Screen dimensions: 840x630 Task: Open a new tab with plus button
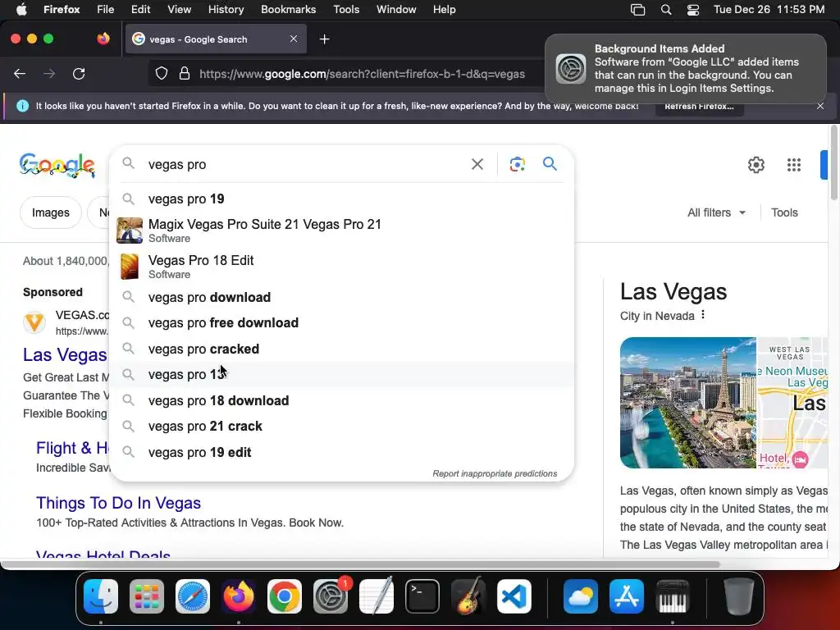(324, 39)
